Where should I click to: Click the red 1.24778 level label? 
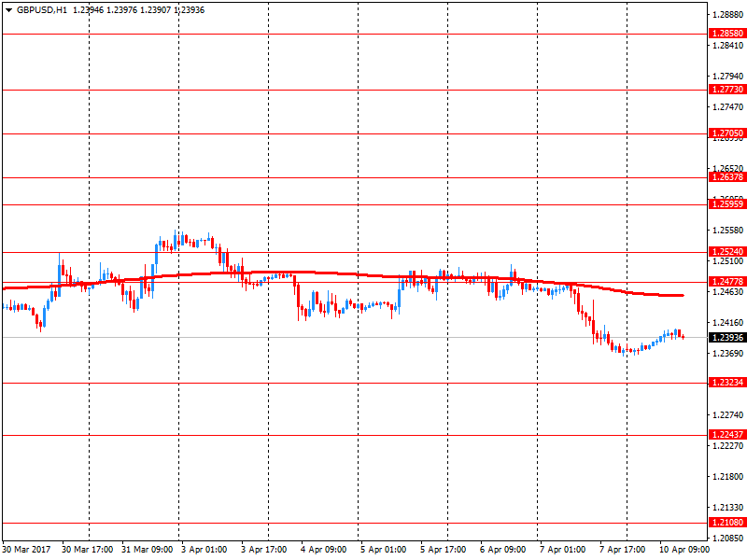727,282
